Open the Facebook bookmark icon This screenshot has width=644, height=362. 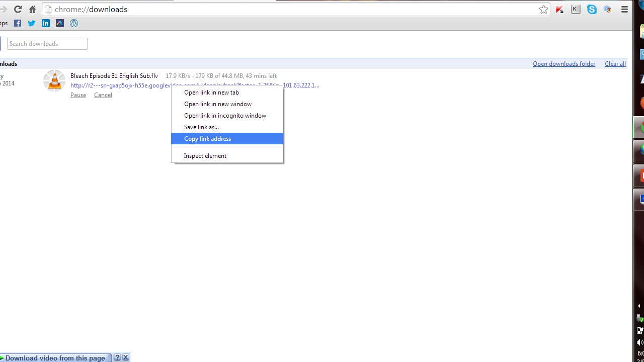(18, 23)
